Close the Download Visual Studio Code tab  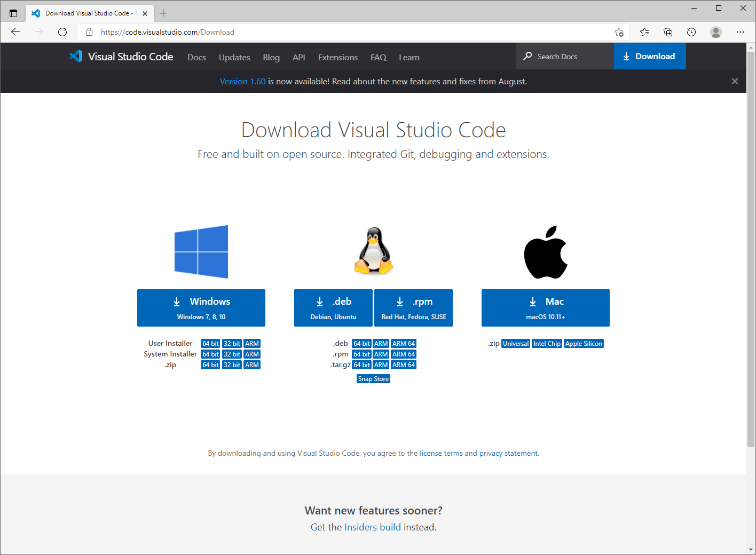click(145, 13)
